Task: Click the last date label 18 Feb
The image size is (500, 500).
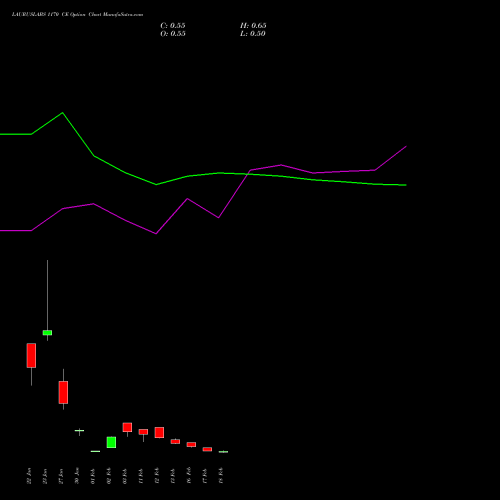Action: tap(221, 476)
